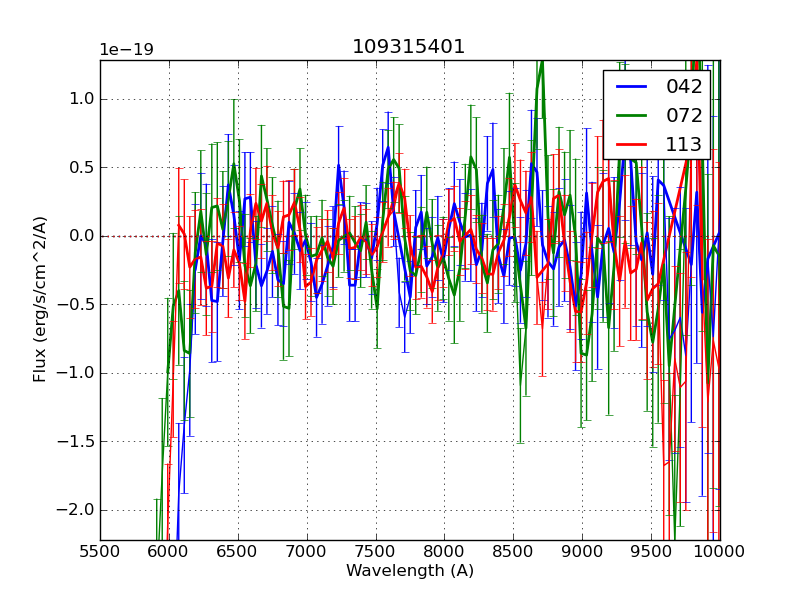Click the red line sample in legend
The image size is (800, 600).
click(x=634, y=144)
